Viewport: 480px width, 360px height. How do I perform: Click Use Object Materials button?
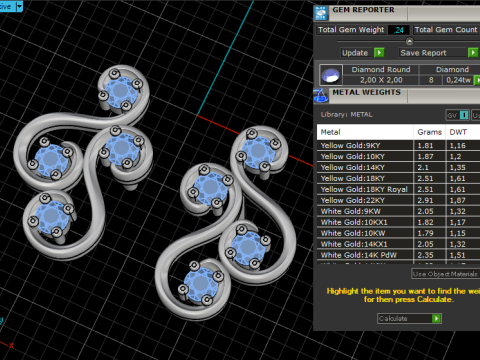coord(446,274)
